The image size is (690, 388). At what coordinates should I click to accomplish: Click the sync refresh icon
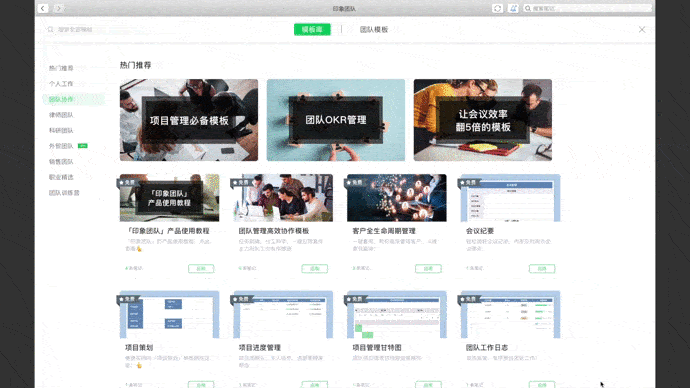(497, 8)
